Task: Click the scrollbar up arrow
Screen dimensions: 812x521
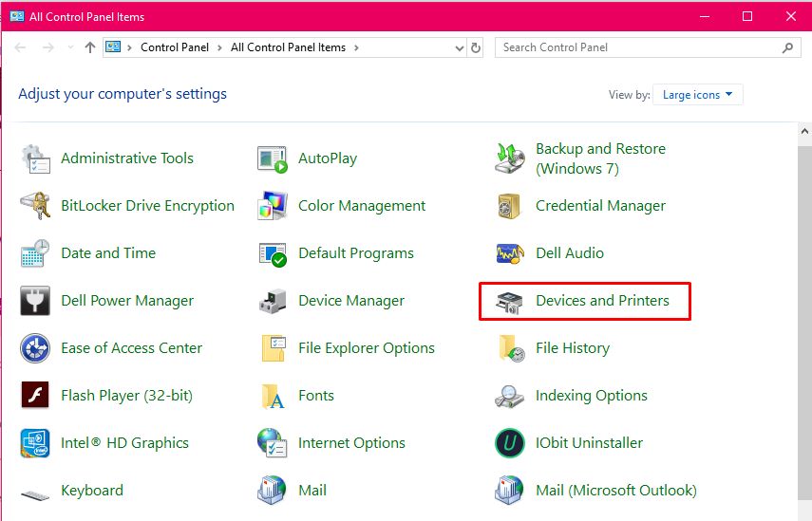Action: pos(804,131)
